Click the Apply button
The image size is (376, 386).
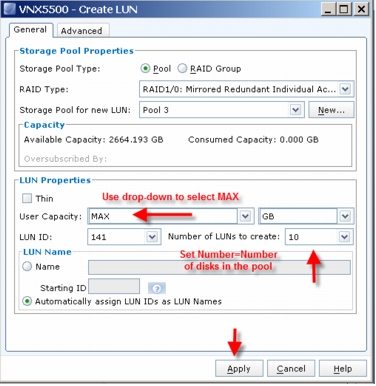click(239, 369)
